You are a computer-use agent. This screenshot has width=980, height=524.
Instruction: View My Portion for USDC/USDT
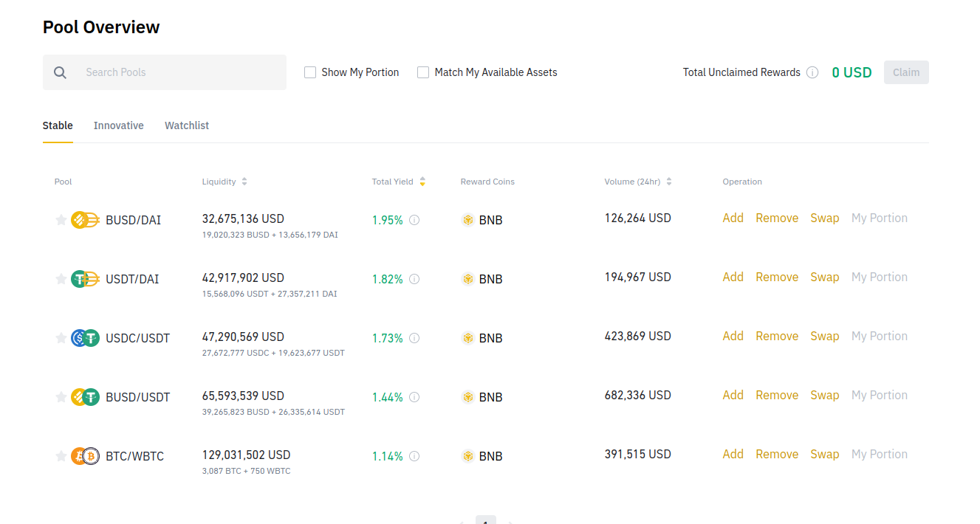click(880, 337)
